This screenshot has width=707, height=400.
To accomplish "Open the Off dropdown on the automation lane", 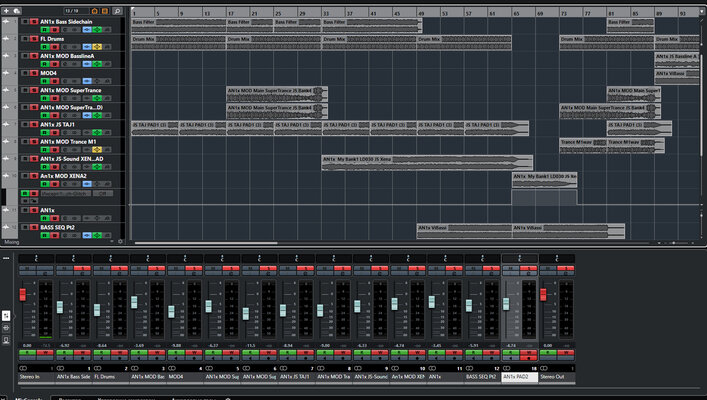I will 103,193.
